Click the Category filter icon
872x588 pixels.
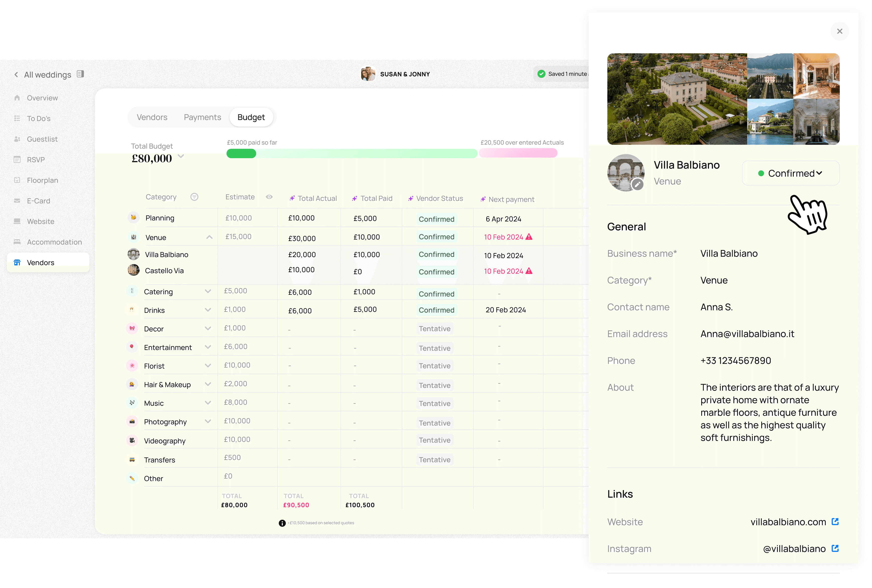click(x=194, y=197)
